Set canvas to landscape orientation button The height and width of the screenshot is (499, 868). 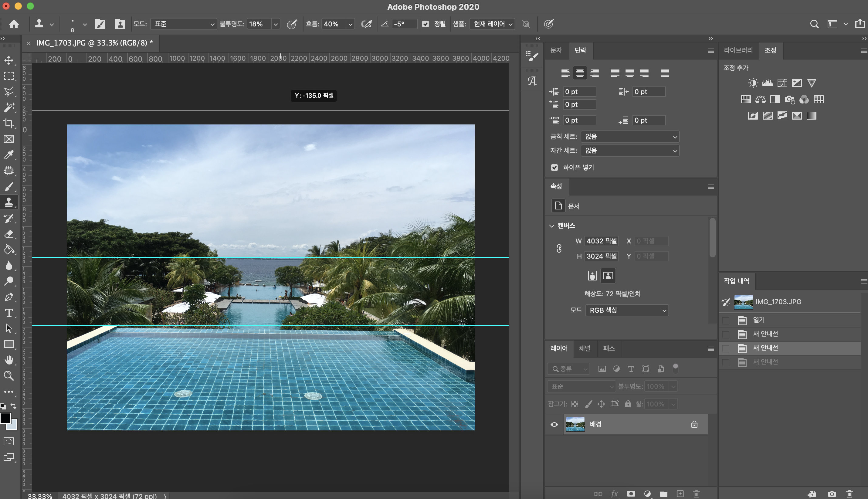[608, 276]
